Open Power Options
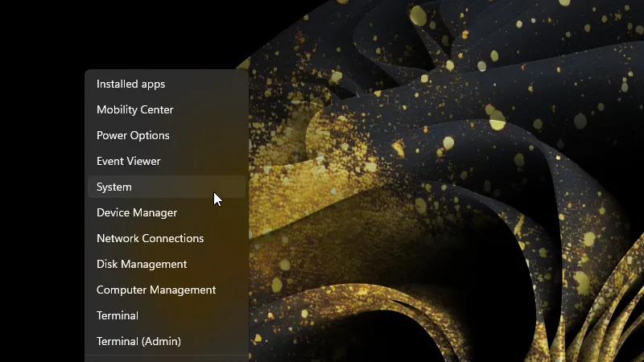644x362 pixels. tap(167, 135)
